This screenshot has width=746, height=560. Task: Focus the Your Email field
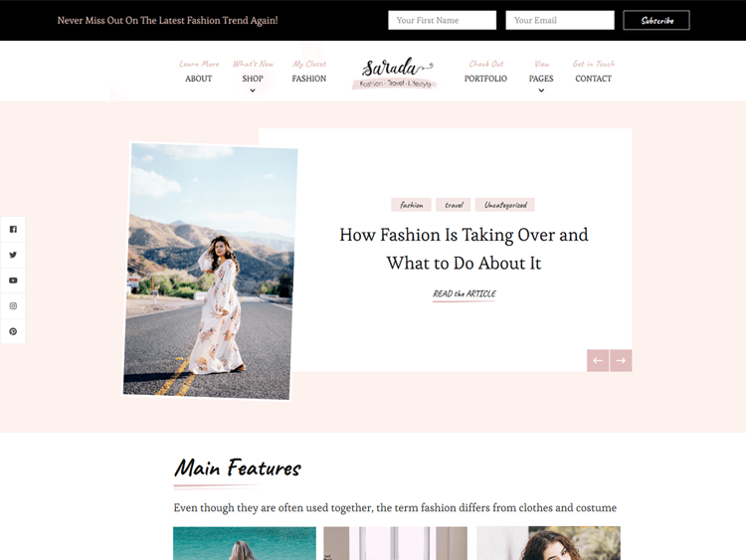[x=560, y=21]
